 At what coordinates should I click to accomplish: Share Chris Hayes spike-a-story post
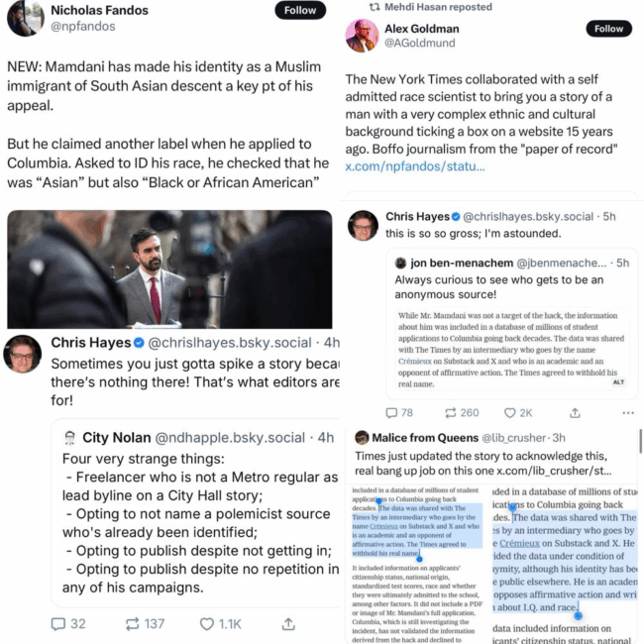[x=288, y=624]
